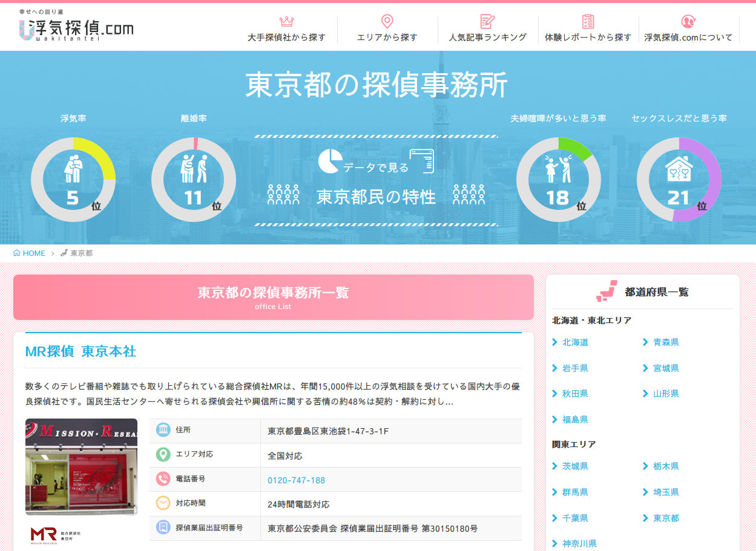Click the home icon in breadcrumb
This screenshot has height=551, width=756.
pos(17,253)
